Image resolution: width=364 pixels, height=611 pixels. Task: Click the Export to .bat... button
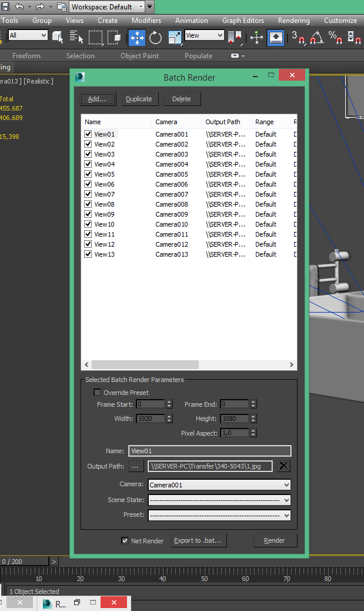point(199,540)
